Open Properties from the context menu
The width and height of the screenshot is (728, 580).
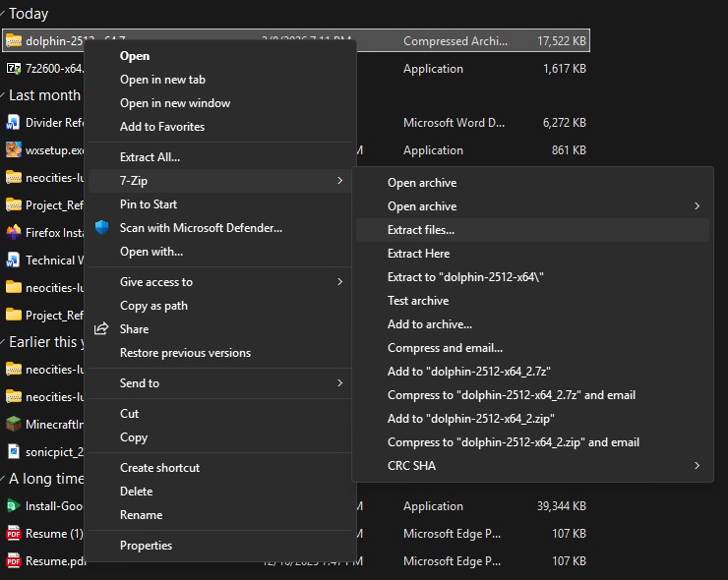pyautogui.click(x=146, y=546)
